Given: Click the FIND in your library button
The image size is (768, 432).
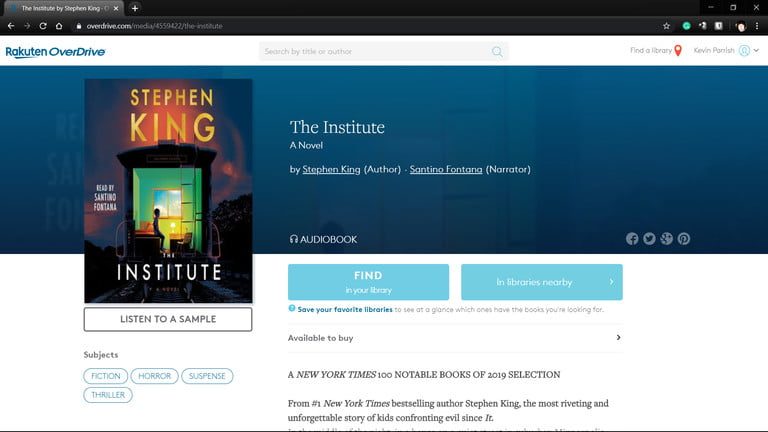Looking at the screenshot, I should coord(368,282).
